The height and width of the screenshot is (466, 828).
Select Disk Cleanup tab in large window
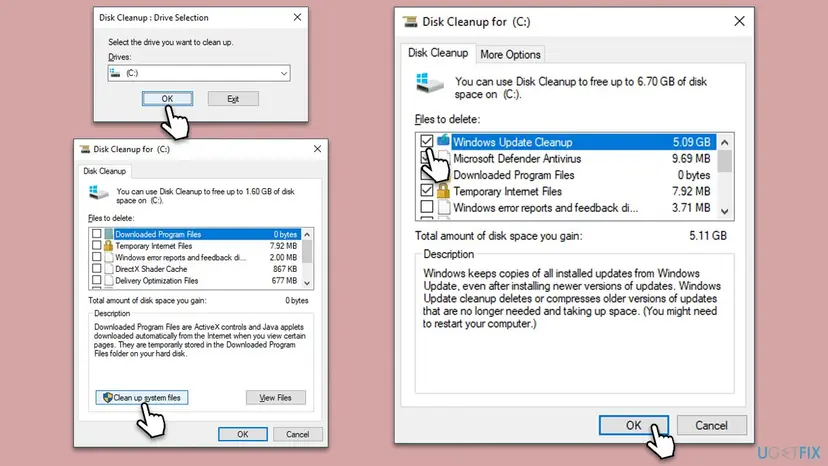[438, 53]
